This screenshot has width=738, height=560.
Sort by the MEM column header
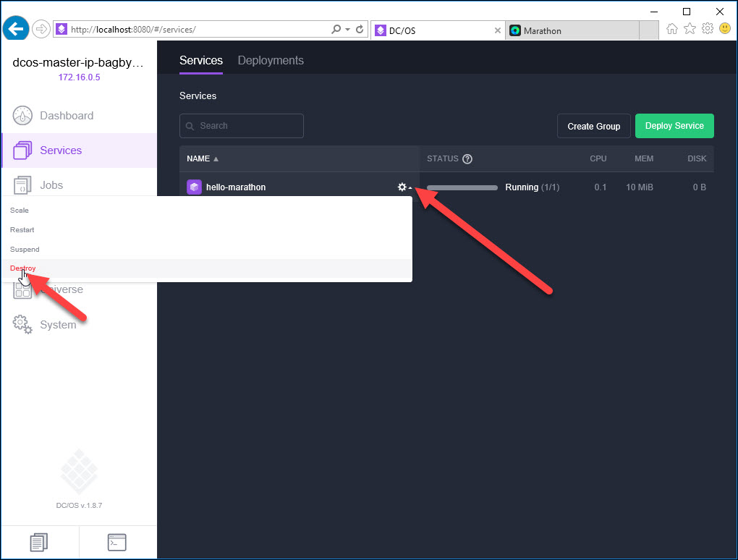644,158
